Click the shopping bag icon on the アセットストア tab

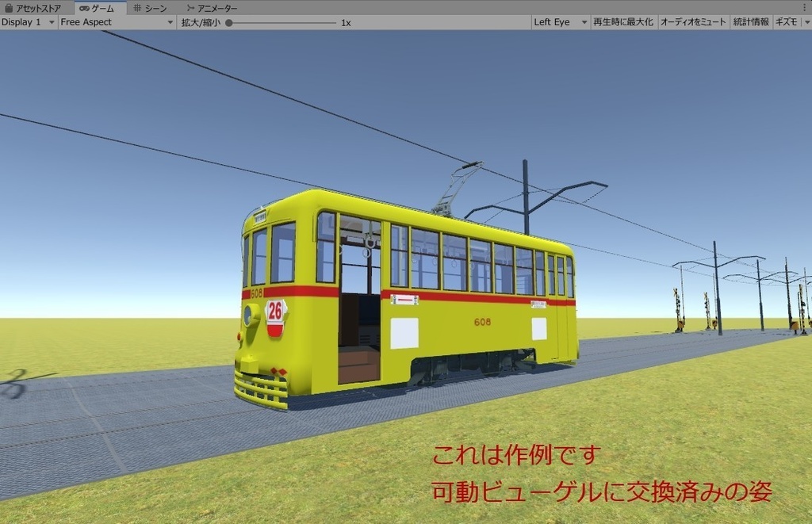[9, 7]
